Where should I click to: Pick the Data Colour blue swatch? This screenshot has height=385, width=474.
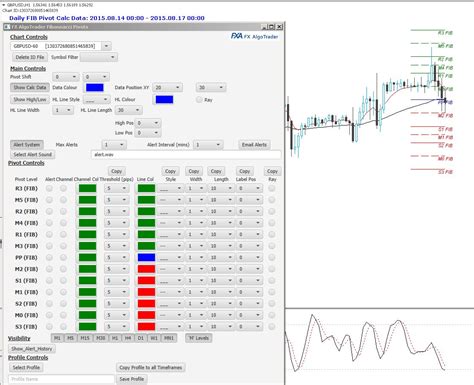95,87
